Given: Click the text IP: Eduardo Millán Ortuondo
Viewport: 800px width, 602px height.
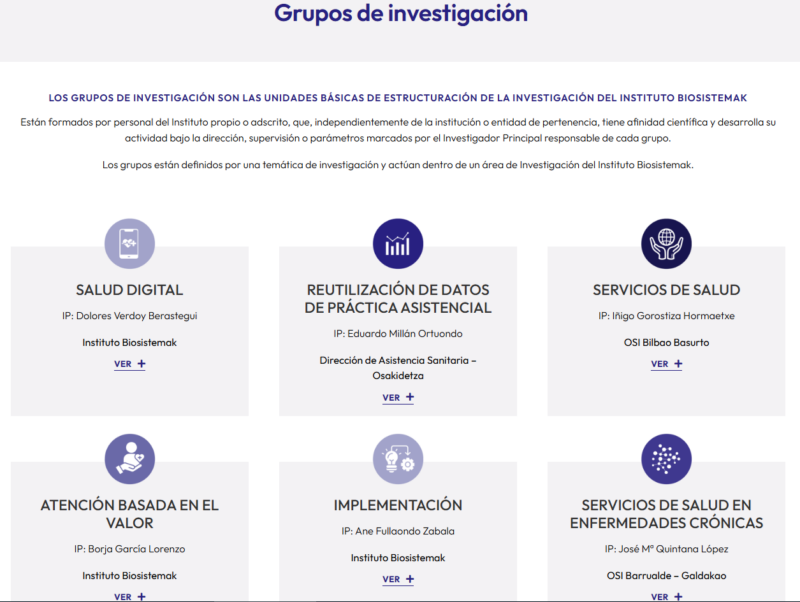Looking at the screenshot, I should click(398, 334).
